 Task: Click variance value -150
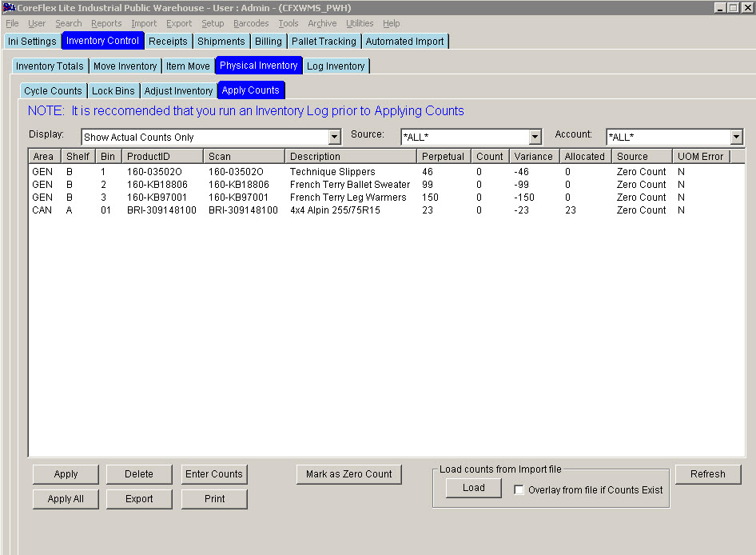524,198
